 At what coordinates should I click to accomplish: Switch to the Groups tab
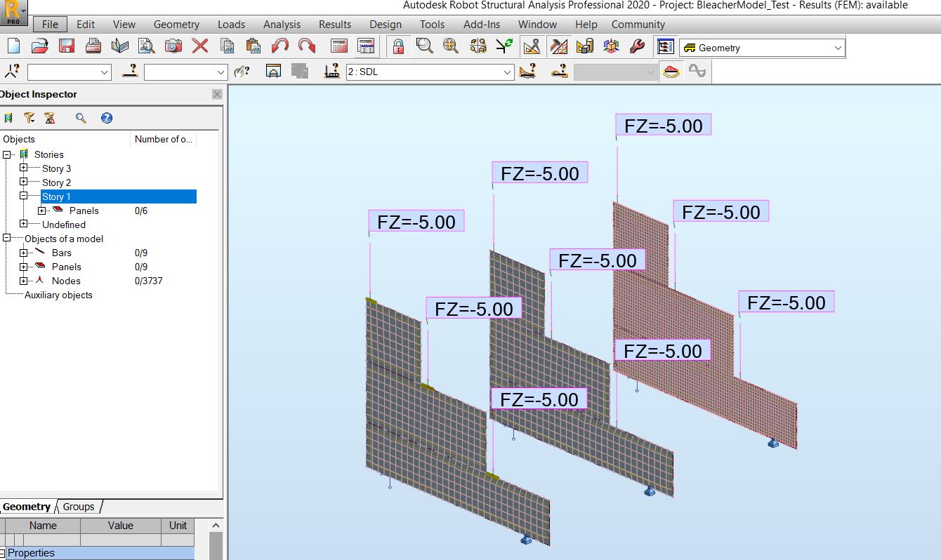click(x=79, y=507)
